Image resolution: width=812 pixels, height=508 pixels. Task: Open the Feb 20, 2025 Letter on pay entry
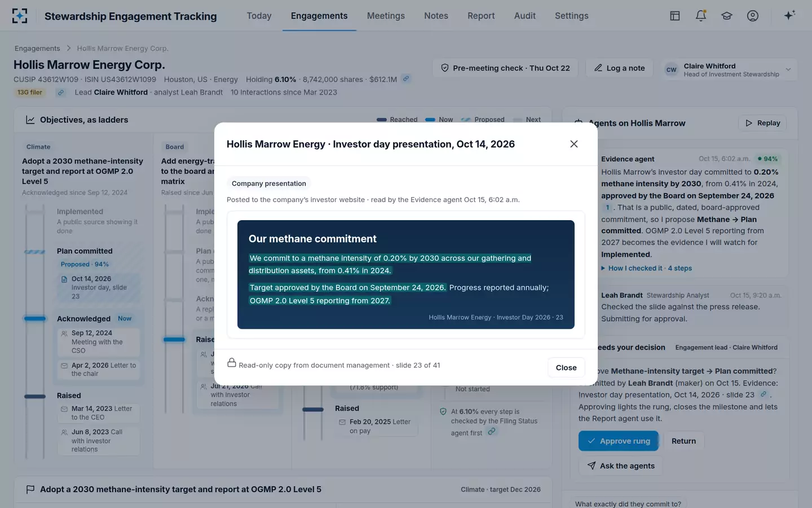(x=376, y=426)
